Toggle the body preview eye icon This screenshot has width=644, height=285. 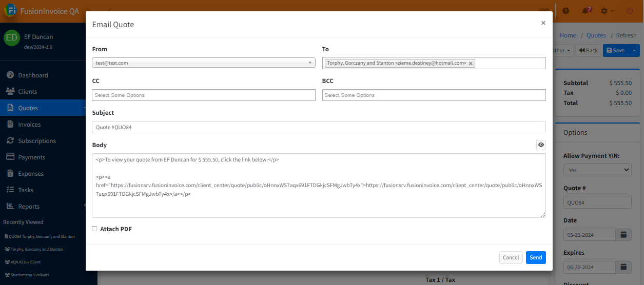541,145
